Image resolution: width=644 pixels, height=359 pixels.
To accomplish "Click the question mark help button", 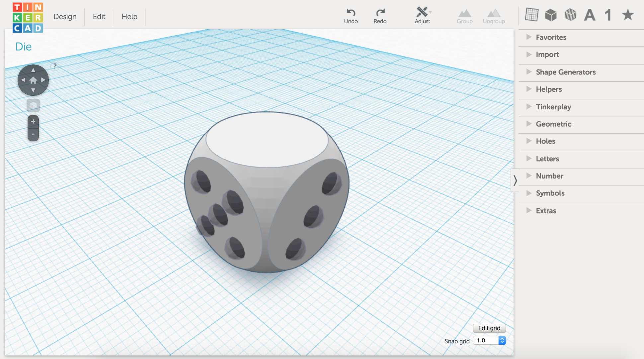I will click(x=55, y=66).
